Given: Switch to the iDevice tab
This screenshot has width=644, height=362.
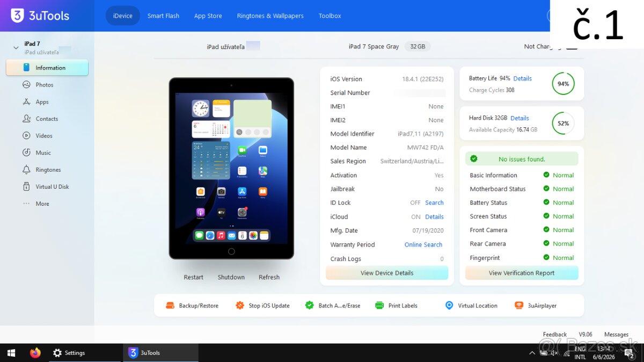Looking at the screenshot, I should tap(122, 16).
